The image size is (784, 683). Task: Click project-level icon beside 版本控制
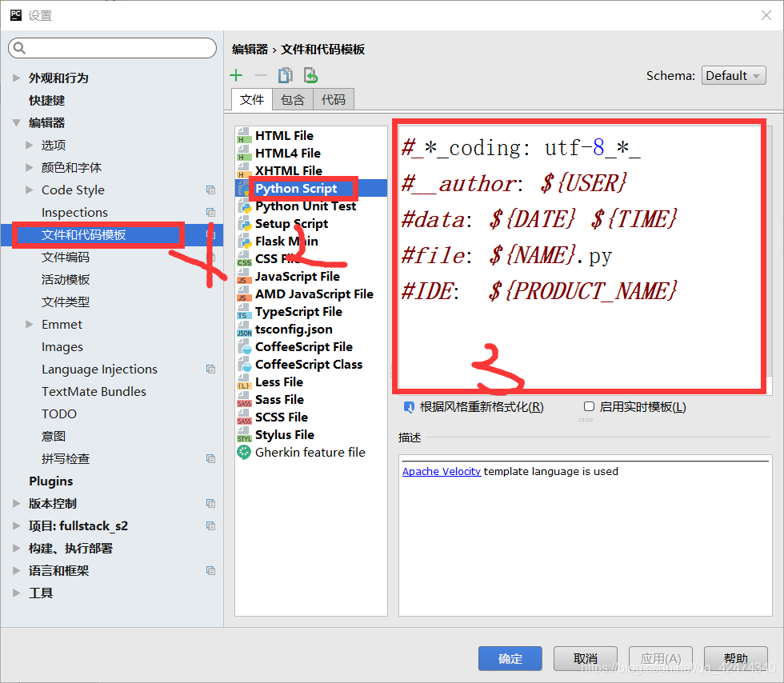pos(210,504)
